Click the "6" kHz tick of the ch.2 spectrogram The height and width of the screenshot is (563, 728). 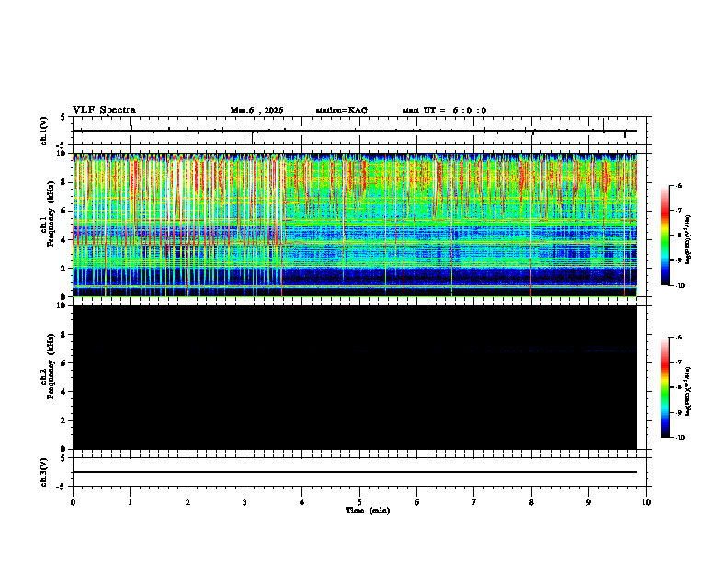tap(64, 363)
